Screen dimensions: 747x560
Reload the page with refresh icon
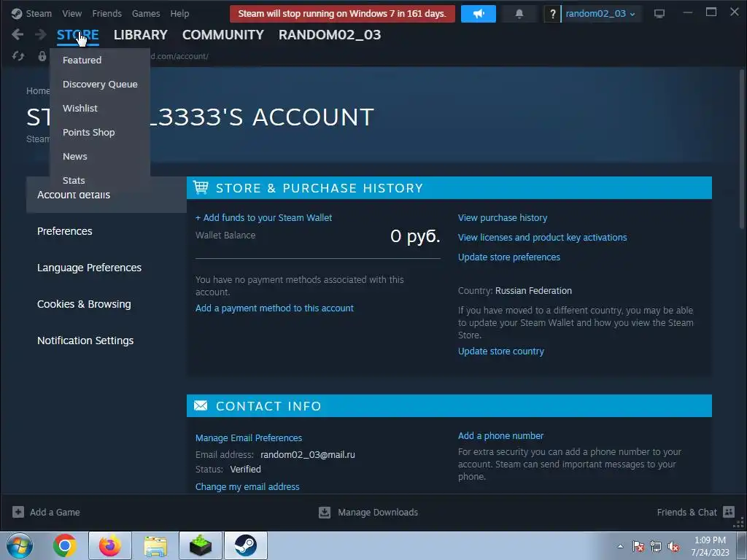pos(18,56)
